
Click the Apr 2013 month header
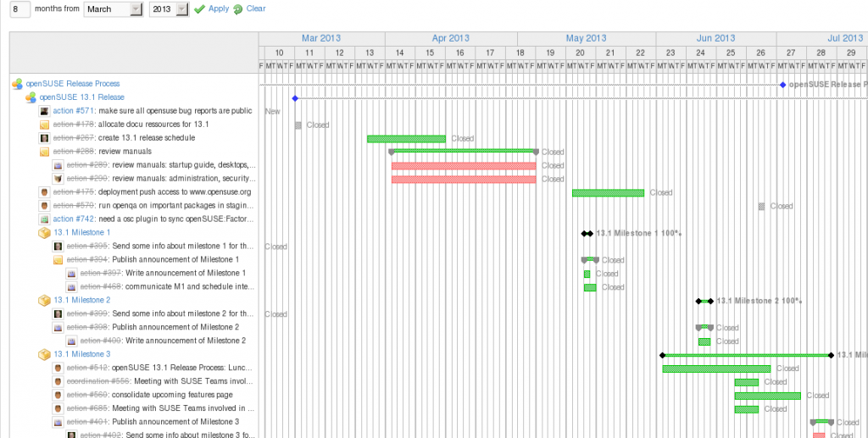[x=451, y=38]
